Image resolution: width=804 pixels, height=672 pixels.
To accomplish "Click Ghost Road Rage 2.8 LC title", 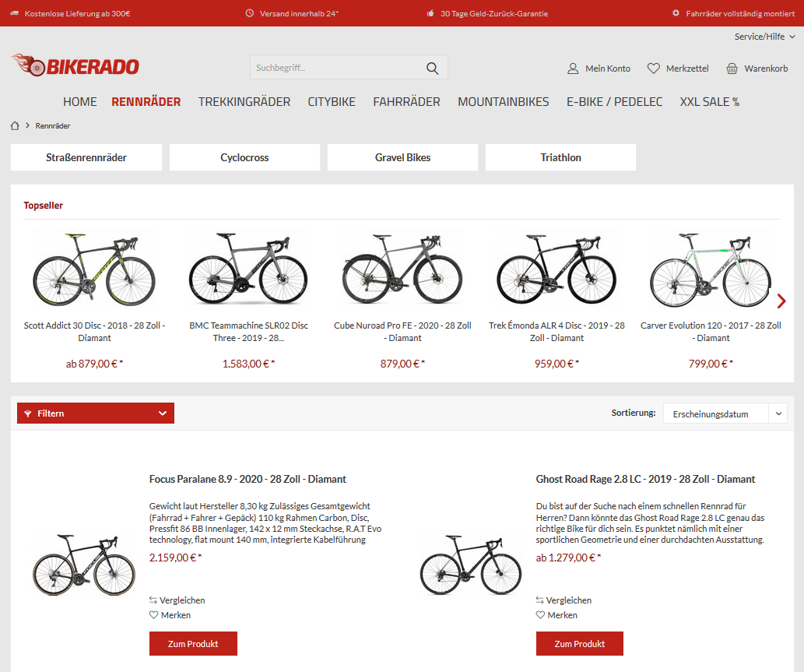I will click(x=645, y=479).
